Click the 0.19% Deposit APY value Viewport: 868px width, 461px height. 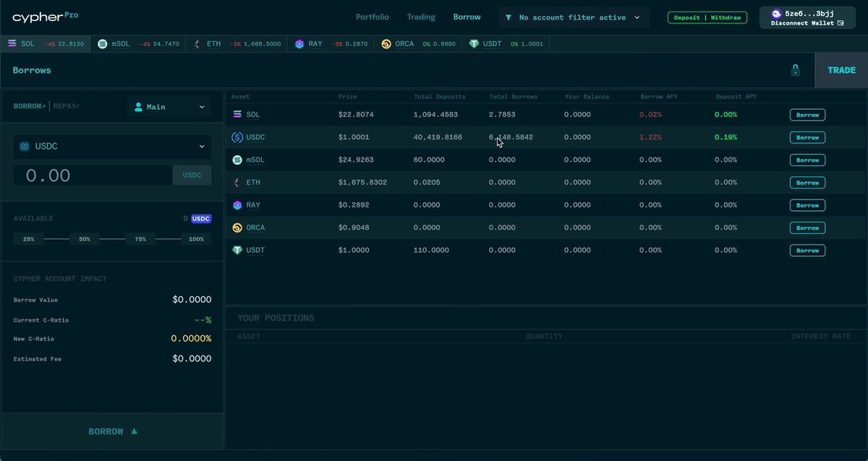[x=726, y=137]
